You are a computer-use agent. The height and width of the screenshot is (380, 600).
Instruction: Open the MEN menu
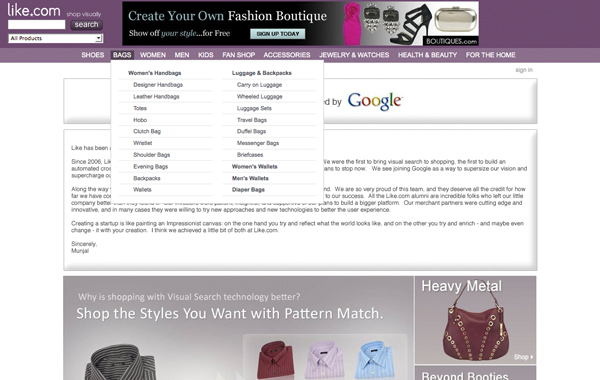click(x=182, y=55)
